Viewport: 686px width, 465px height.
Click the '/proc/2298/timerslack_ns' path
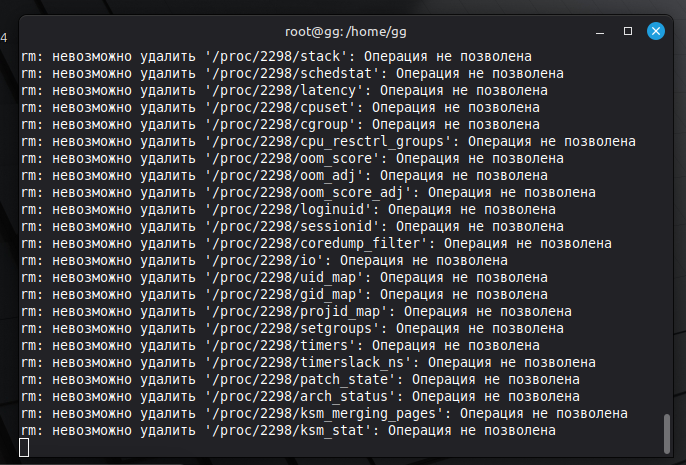pos(308,363)
